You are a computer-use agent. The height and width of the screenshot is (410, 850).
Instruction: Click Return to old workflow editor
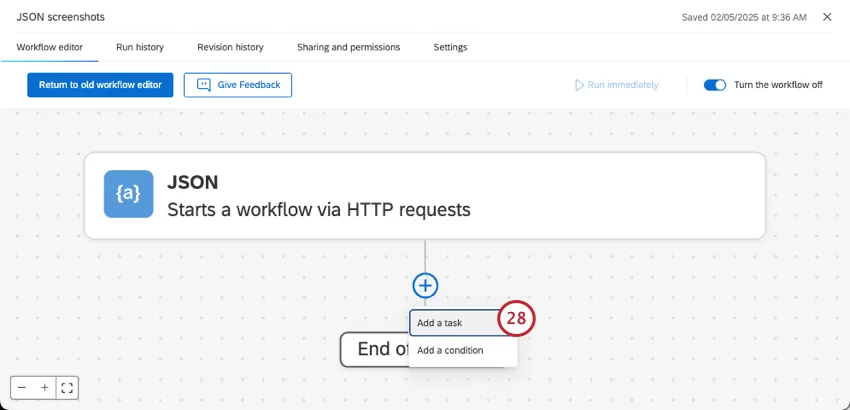[100, 85]
